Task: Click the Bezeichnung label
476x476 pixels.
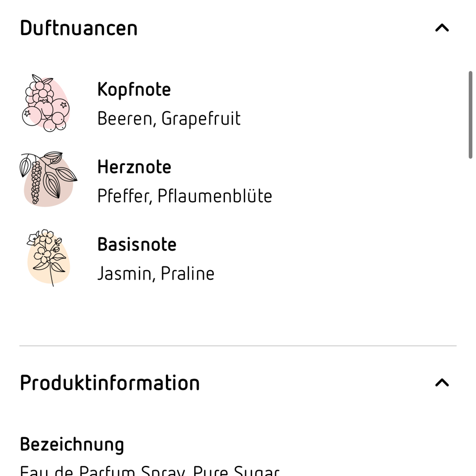Action: [72, 445]
